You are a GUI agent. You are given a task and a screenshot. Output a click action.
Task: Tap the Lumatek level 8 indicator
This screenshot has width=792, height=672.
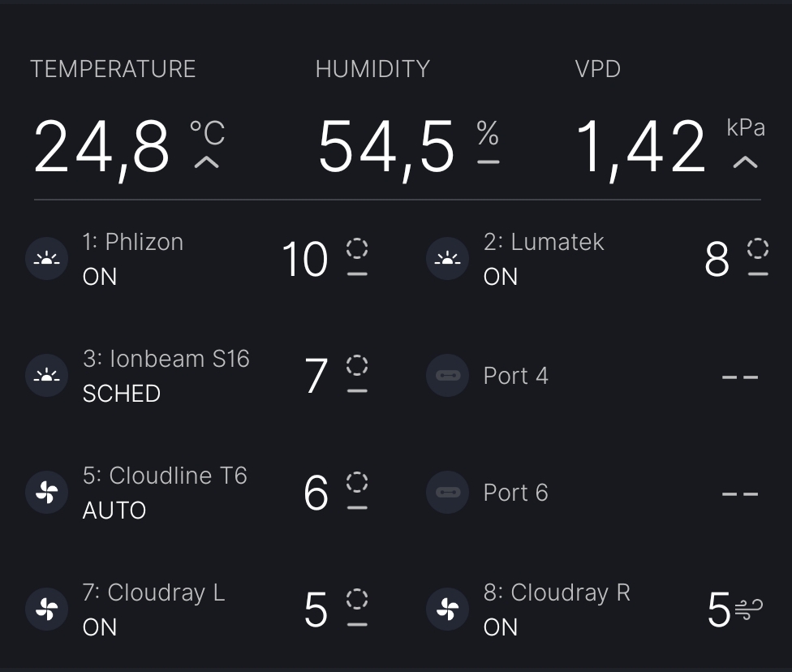click(x=717, y=260)
